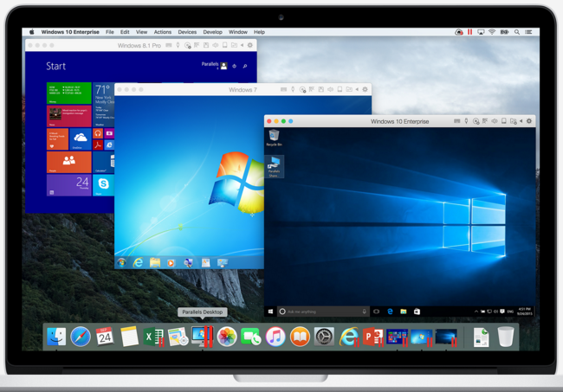Open the Devices menu
Viewport: 563px width, 392px height.
click(x=187, y=32)
